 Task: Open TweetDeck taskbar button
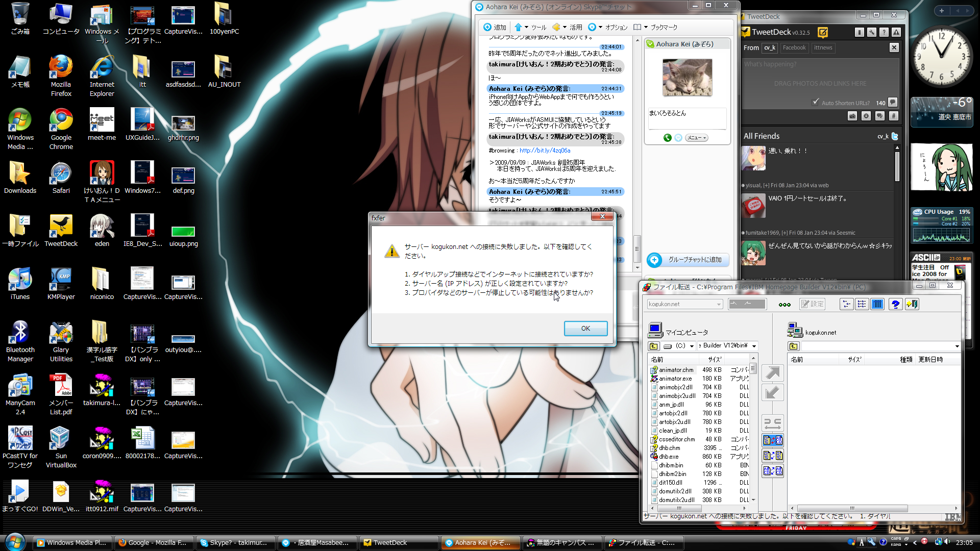click(399, 542)
